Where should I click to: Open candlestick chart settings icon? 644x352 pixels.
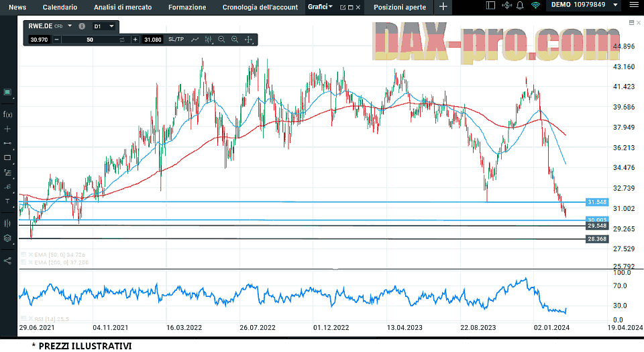[209, 40]
